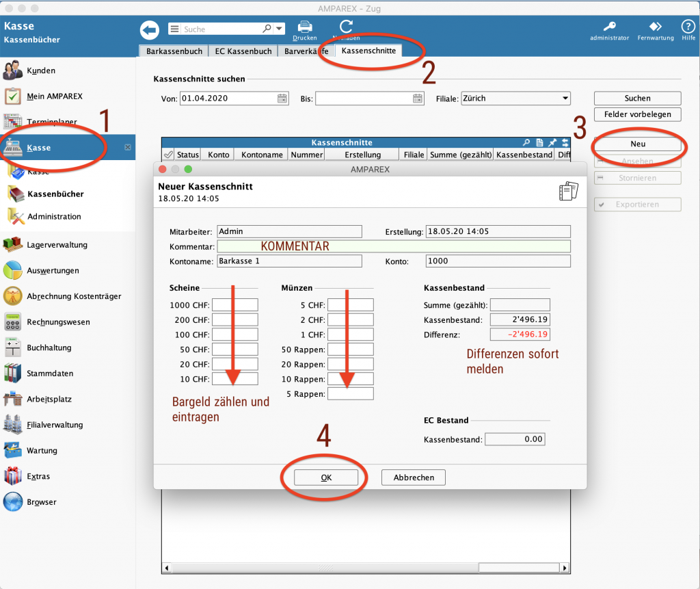Click the documents icon in Neuer Kassenschnitt dialog

[568, 191]
